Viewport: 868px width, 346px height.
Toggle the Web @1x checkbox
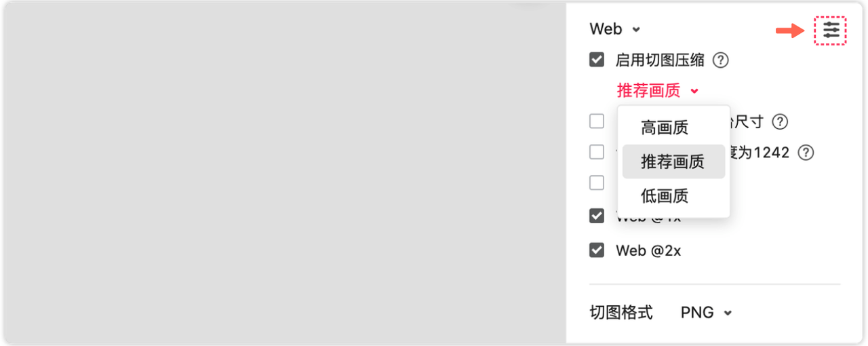[x=597, y=216]
